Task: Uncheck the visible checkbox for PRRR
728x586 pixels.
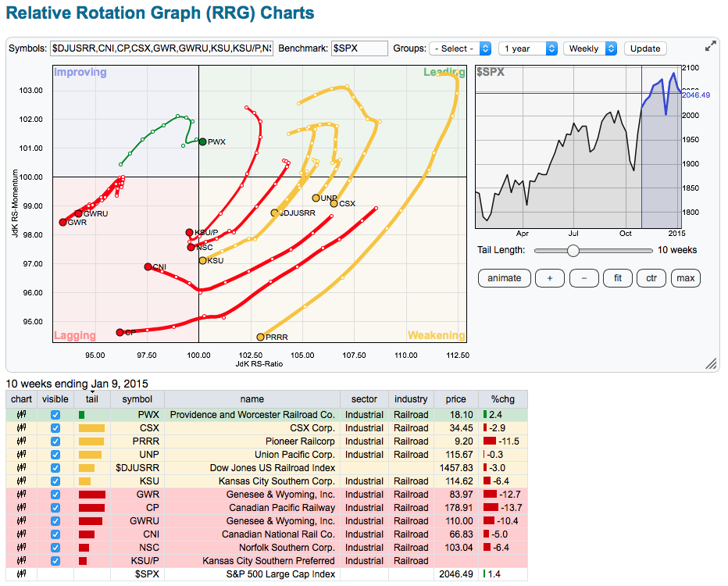Action: (55, 441)
